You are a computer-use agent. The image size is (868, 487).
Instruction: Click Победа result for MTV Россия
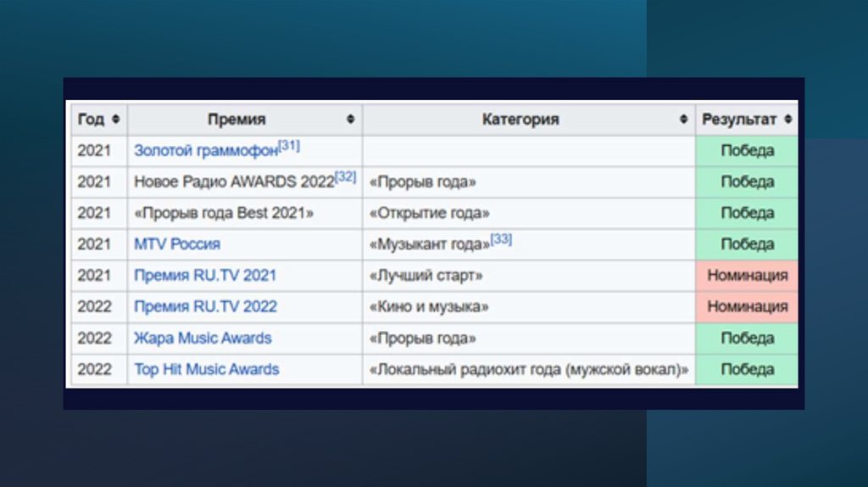[747, 244]
